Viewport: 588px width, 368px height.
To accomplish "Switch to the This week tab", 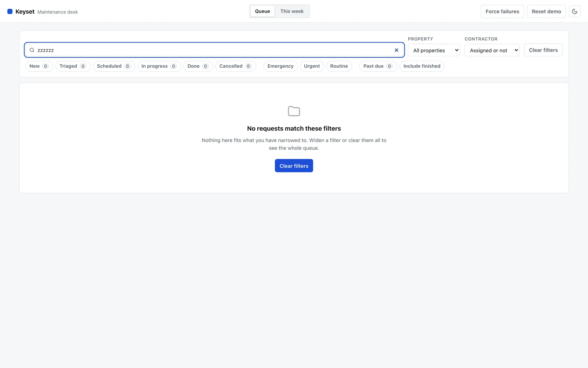I will tap(292, 11).
